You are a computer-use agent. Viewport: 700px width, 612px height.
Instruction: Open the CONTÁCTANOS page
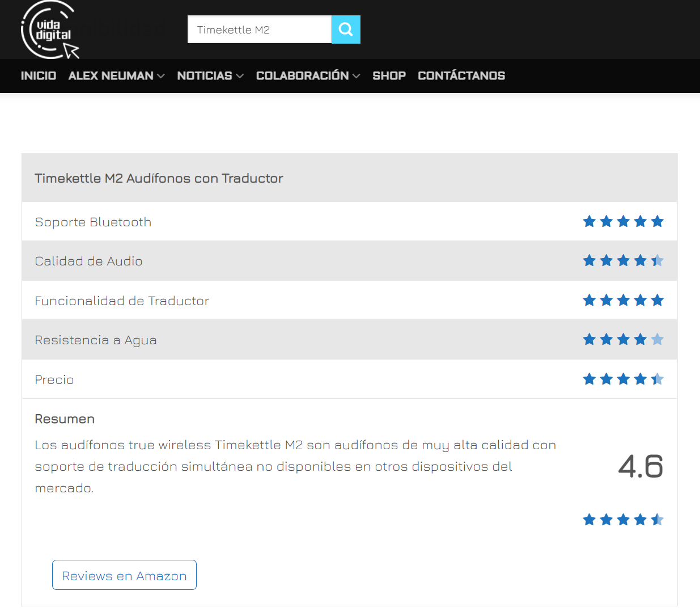click(461, 76)
